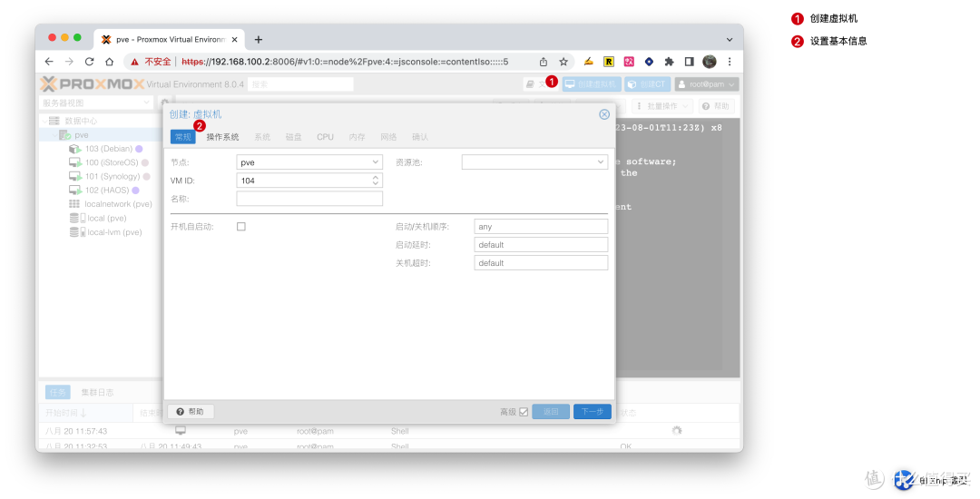Switch to the 操作系统 tab

click(x=222, y=137)
